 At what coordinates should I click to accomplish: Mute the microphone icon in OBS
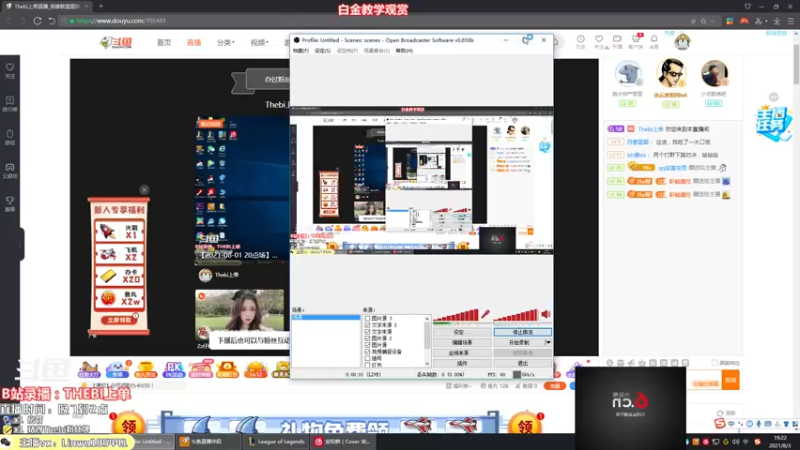(486, 314)
